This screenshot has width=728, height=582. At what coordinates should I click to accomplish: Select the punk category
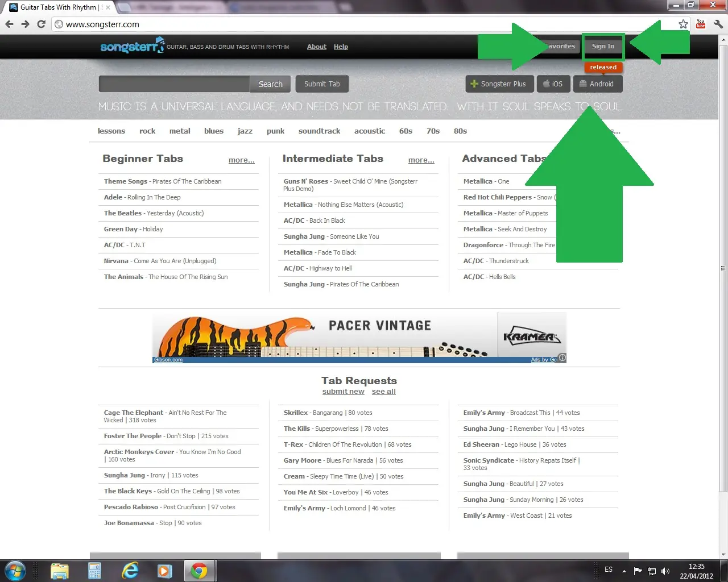point(275,131)
